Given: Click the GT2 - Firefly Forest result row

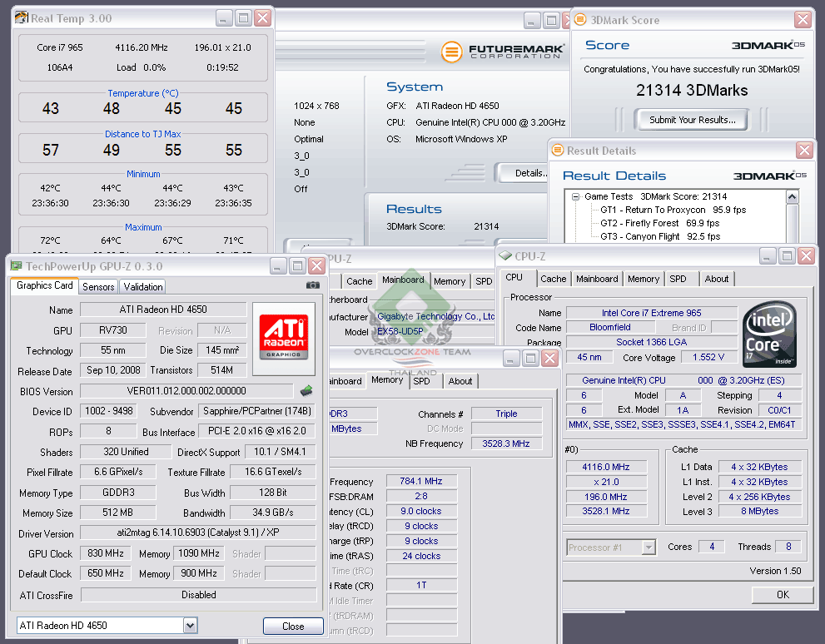Looking at the screenshot, I should pos(659,223).
